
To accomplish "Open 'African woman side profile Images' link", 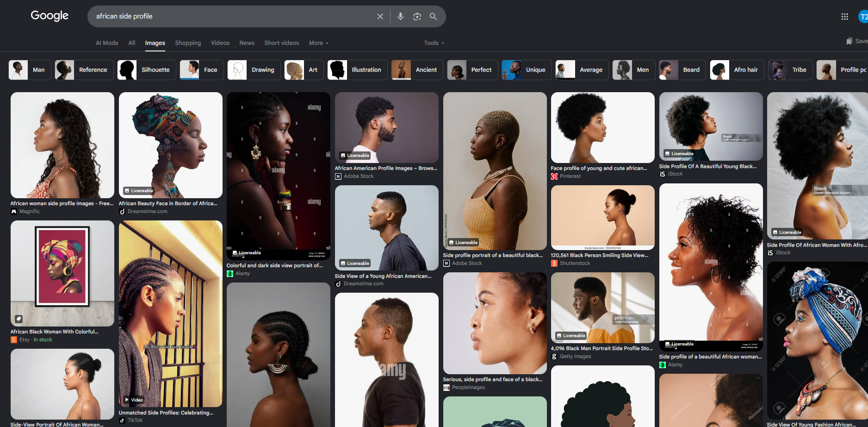I will click(62, 203).
